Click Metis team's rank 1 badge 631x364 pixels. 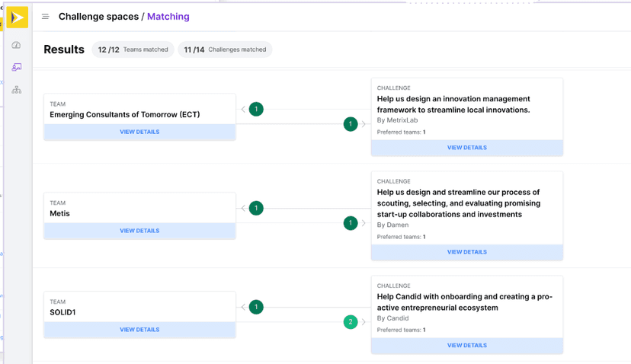point(256,208)
